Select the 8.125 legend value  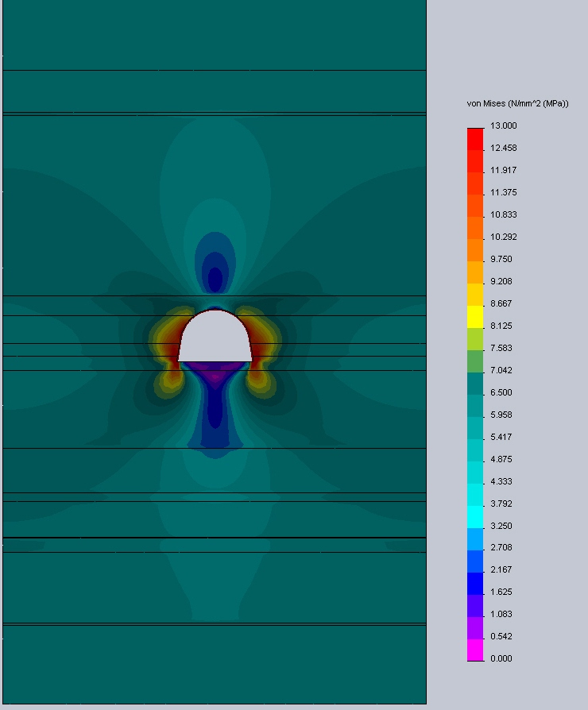(501, 325)
